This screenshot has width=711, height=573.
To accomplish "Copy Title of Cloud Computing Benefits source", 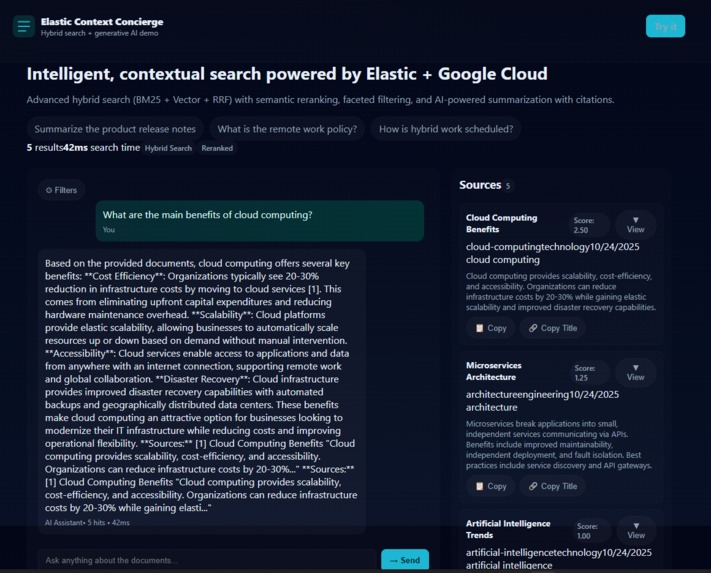I will coord(552,328).
